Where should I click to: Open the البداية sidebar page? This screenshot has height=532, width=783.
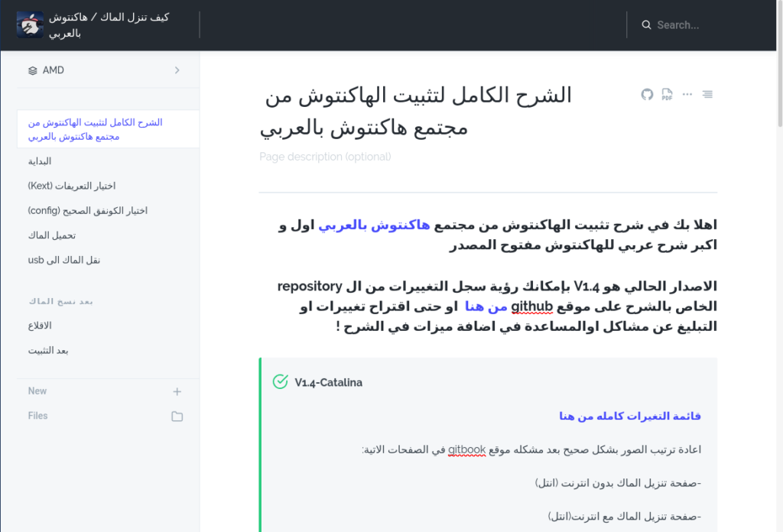[40, 161]
